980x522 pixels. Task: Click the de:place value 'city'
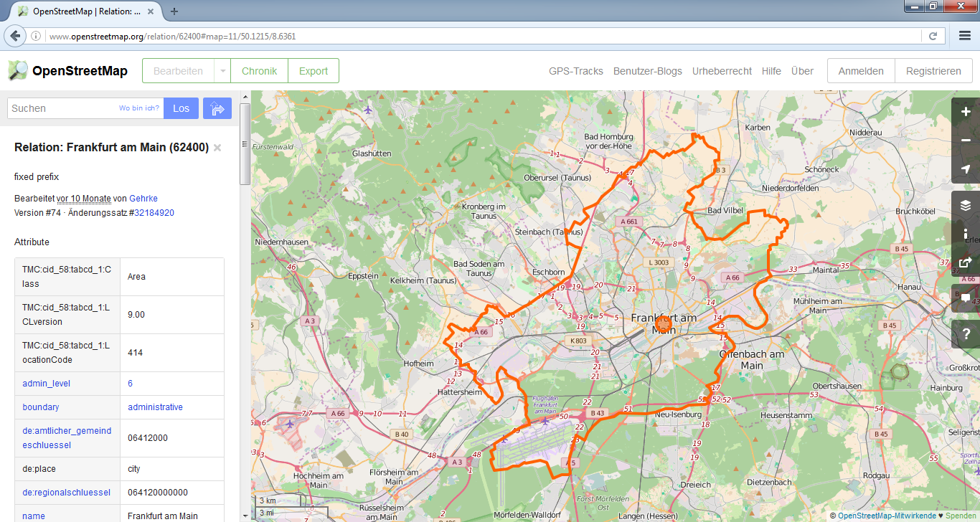[x=134, y=469]
